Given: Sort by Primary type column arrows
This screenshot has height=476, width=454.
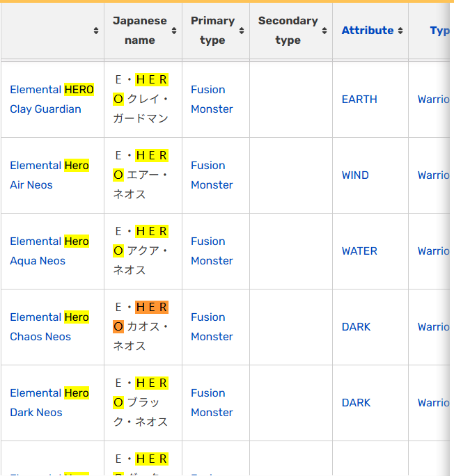Looking at the screenshot, I should click(242, 31).
